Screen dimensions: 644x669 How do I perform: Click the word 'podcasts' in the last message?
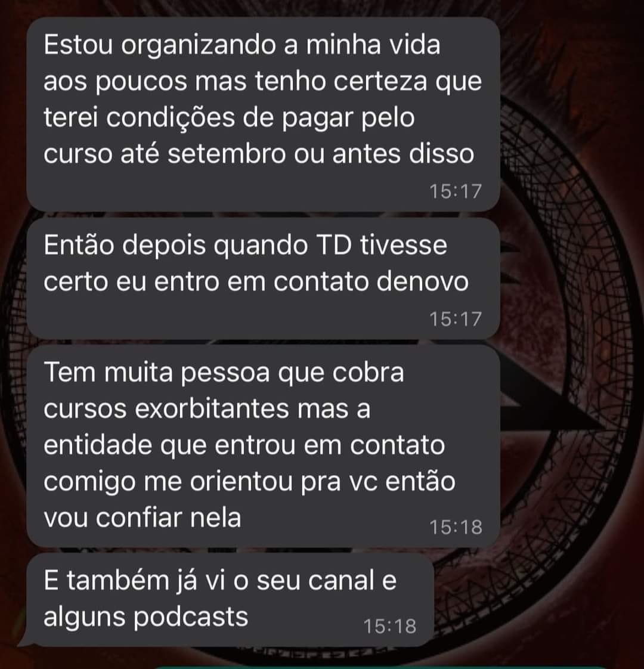(x=190, y=618)
